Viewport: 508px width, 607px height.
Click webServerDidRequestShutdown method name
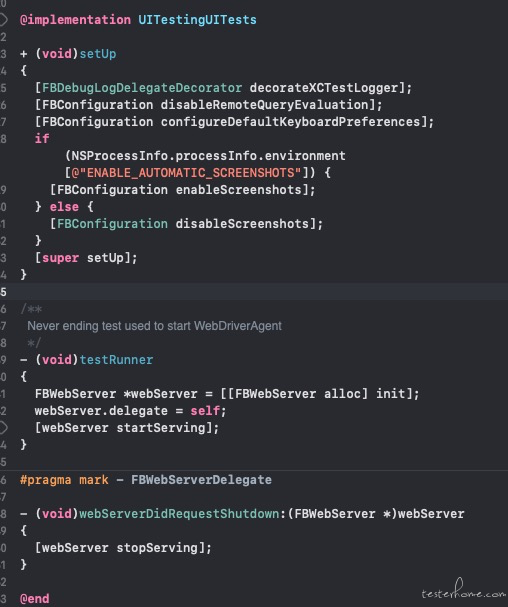179,514
